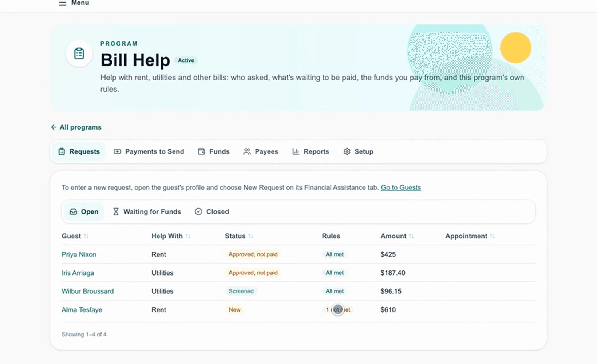Click the New status badge for Alma Tesfaye
The width and height of the screenshot is (597, 364).
coord(234,310)
